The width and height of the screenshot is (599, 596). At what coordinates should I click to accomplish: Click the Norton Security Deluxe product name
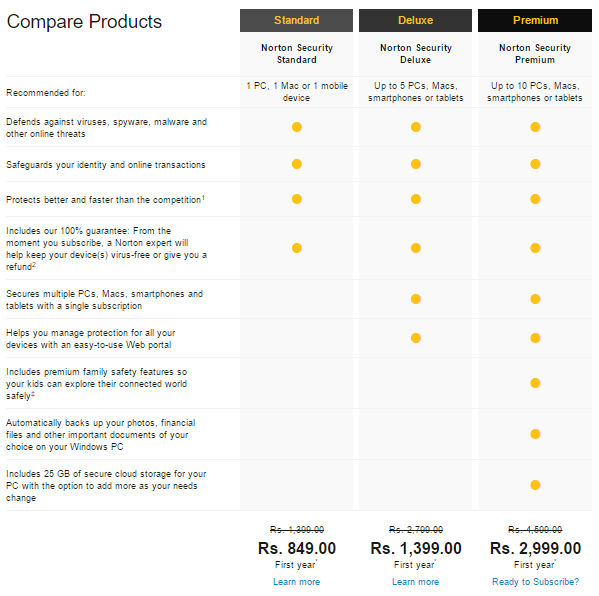coord(416,53)
